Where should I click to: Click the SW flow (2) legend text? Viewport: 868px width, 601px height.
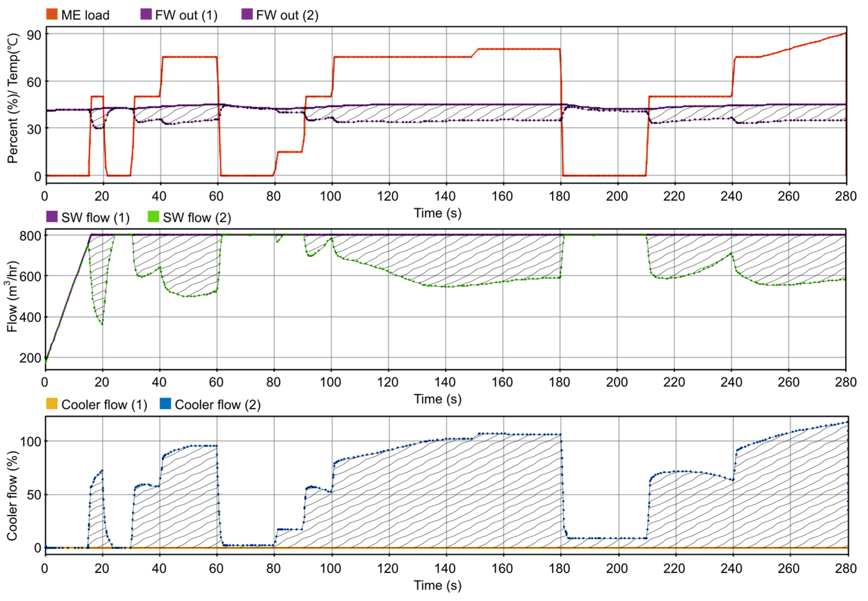pyautogui.click(x=197, y=218)
